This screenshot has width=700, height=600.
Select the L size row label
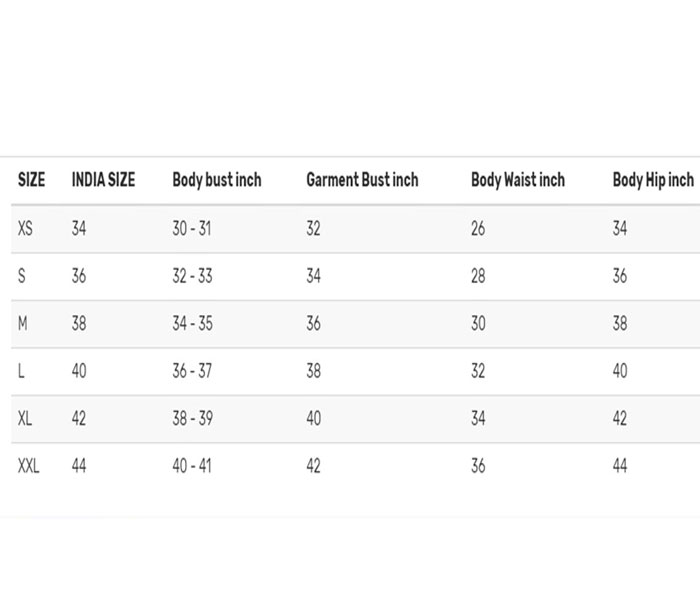(21, 371)
